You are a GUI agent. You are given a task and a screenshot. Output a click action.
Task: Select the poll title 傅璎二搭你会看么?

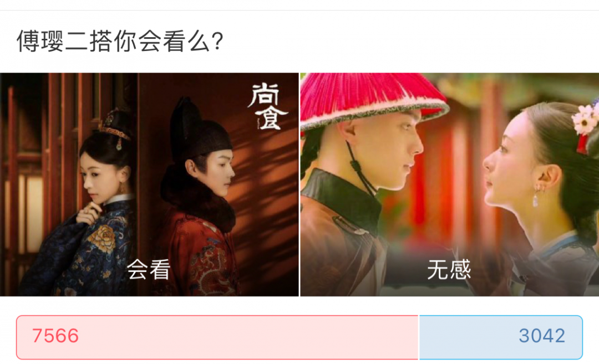[x=120, y=41]
